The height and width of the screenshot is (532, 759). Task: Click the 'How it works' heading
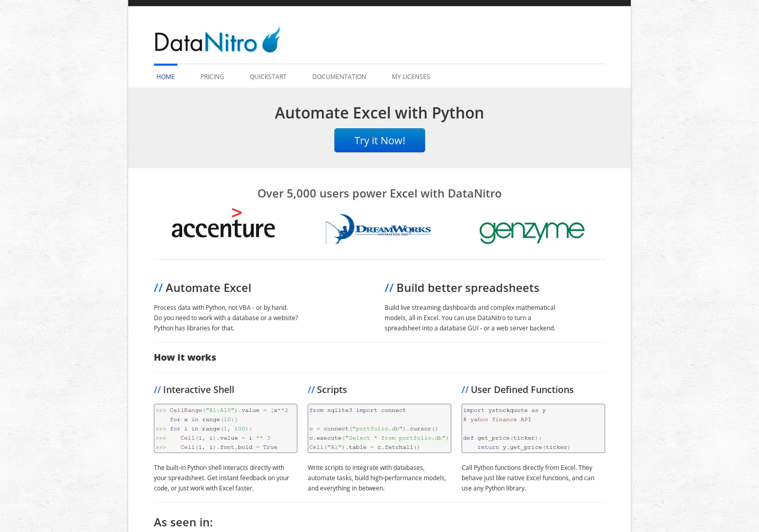pyautogui.click(x=185, y=358)
